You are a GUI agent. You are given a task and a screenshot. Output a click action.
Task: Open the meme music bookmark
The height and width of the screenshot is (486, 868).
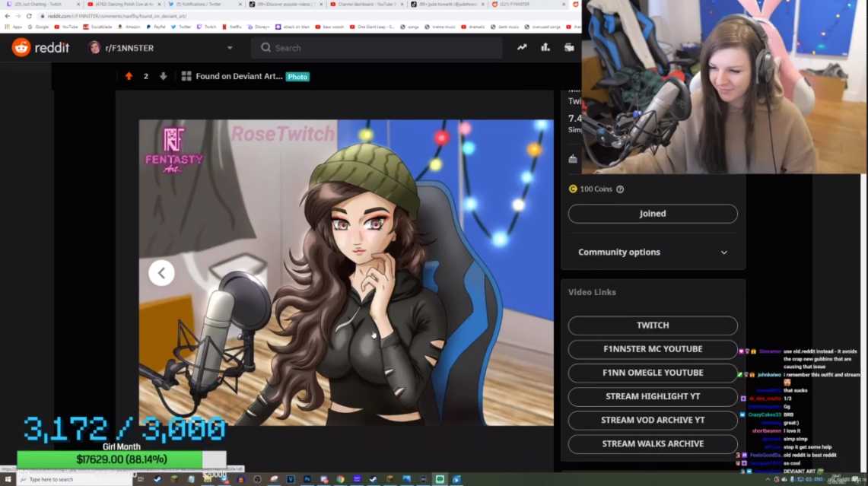tap(440, 27)
